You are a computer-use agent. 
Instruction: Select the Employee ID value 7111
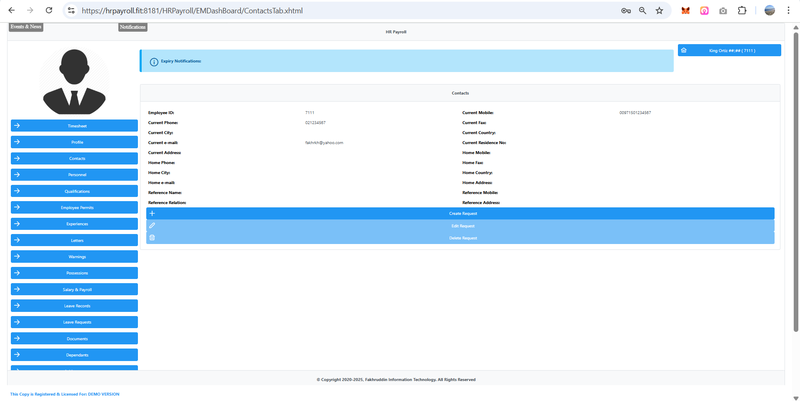click(310, 112)
